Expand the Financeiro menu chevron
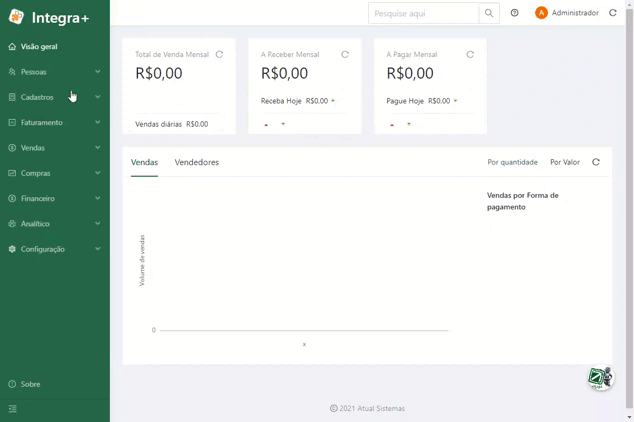This screenshot has height=422, width=634. 97,198
